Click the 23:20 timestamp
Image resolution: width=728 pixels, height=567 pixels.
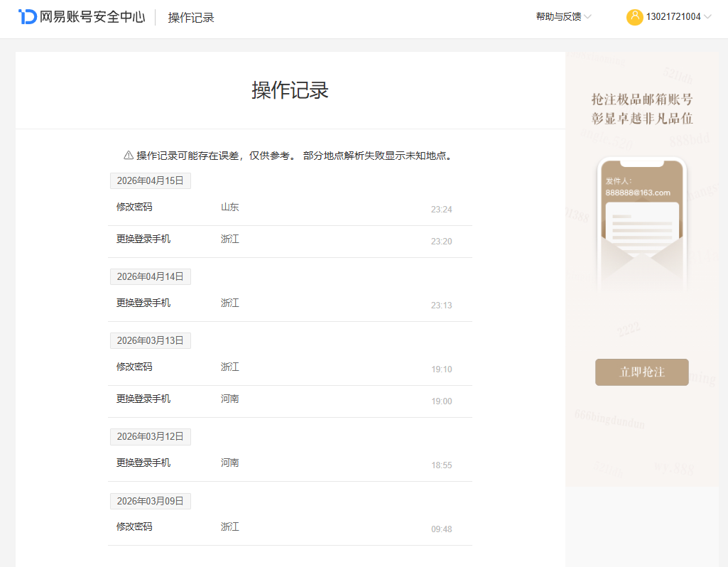click(442, 242)
